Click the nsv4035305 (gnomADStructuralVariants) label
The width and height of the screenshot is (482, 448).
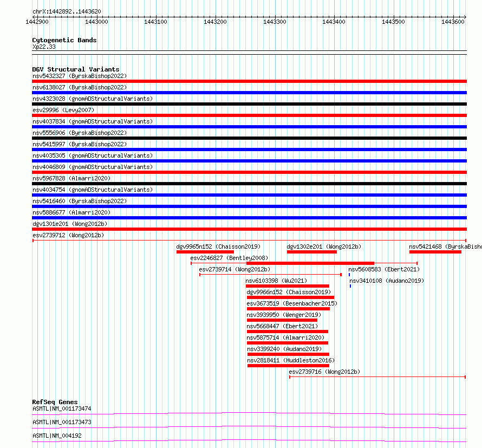tap(93, 155)
